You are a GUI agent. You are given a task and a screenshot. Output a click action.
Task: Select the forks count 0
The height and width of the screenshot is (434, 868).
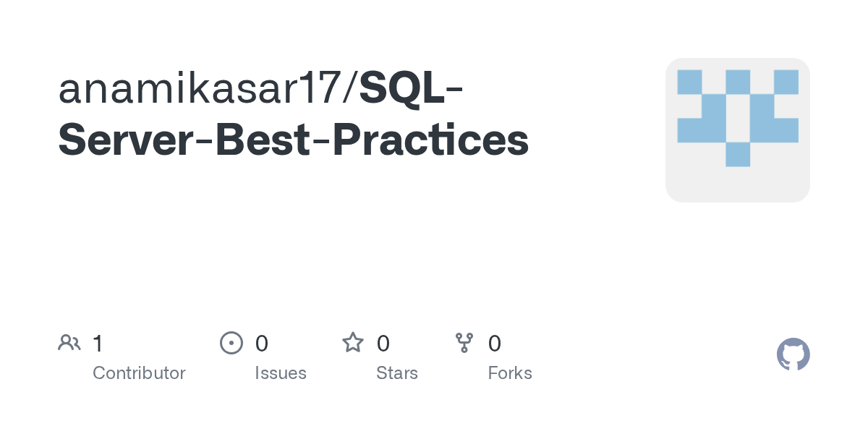[495, 344]
